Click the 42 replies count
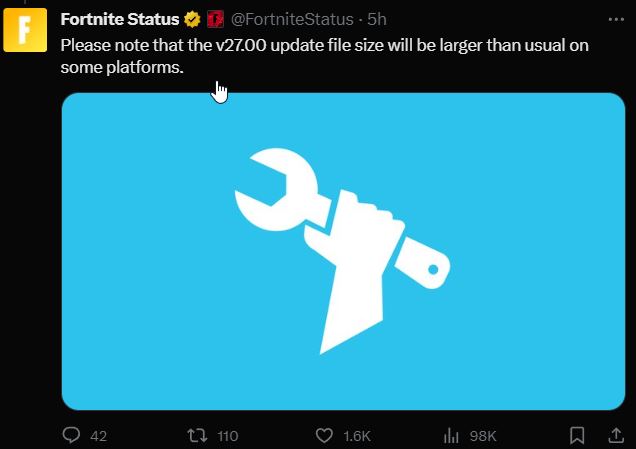This screenshot has width=636, height=449. pyautogui.click(x=99, y=436)
